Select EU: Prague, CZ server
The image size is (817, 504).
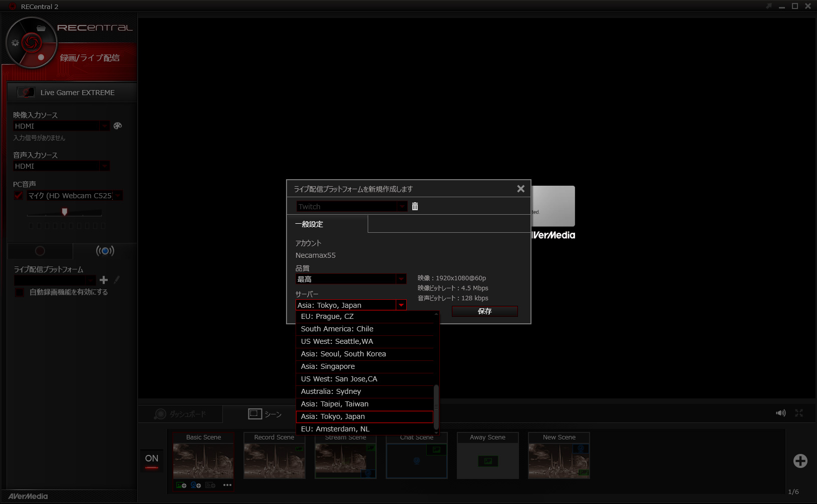coord(365,316)
